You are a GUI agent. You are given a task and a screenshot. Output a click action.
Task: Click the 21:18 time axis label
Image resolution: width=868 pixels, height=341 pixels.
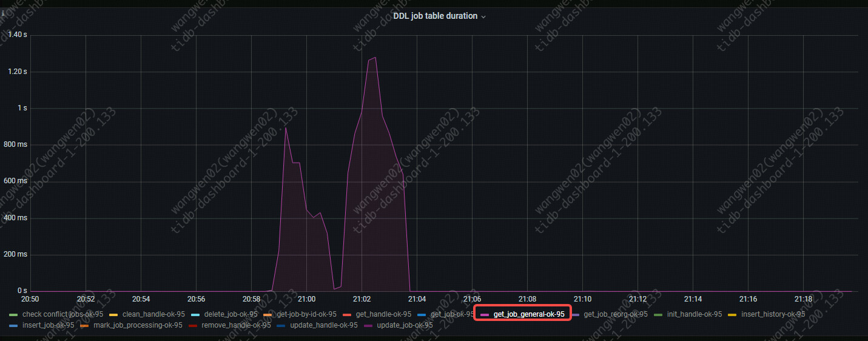[x=803, y=300]
